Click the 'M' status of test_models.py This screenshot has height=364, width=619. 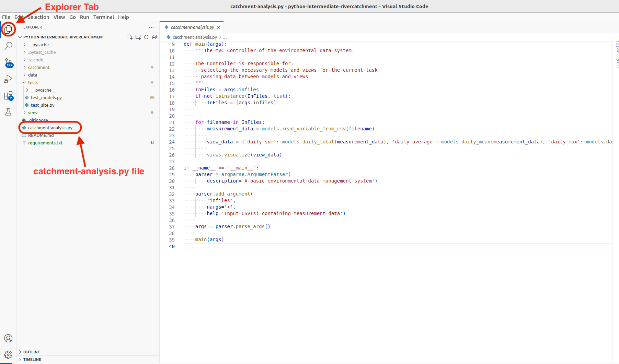coord(152,98)
